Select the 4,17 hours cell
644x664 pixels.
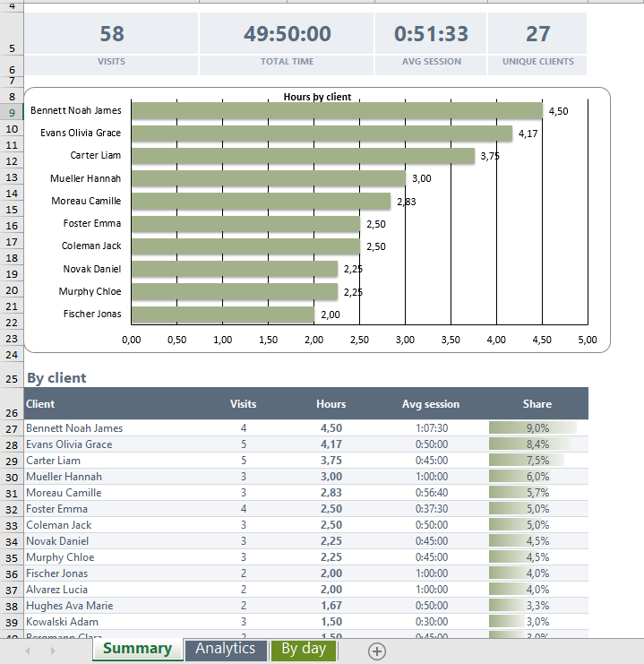pyautogui.click(x=331, y=444)
